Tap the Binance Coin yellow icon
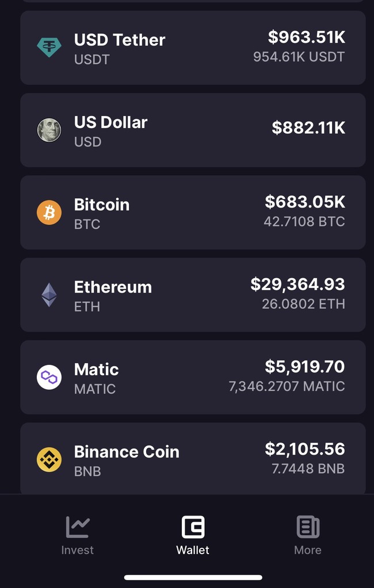This screenshot has height=588, width=374. point(49,460)
